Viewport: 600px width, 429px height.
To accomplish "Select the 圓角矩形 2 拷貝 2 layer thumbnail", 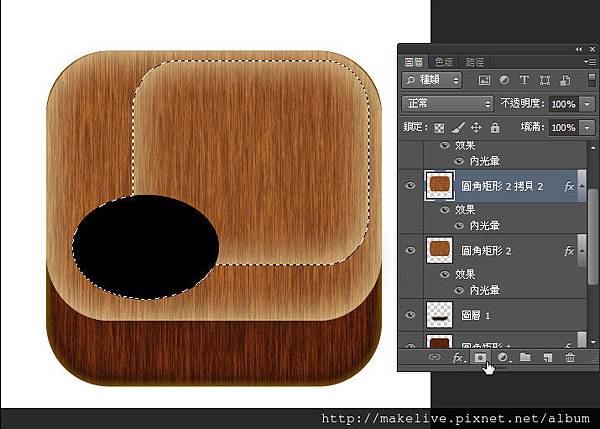I will (x=439, y=186).
